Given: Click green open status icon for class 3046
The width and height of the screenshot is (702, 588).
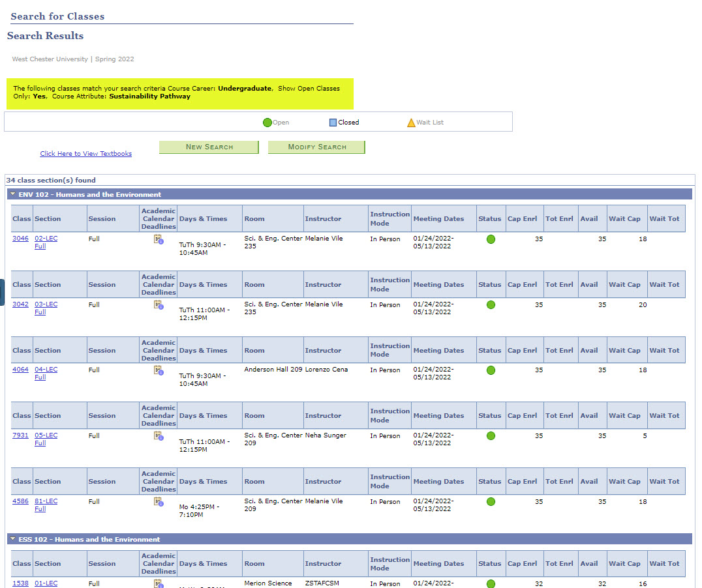Looking at the screenshot, I should coord(491,239).
